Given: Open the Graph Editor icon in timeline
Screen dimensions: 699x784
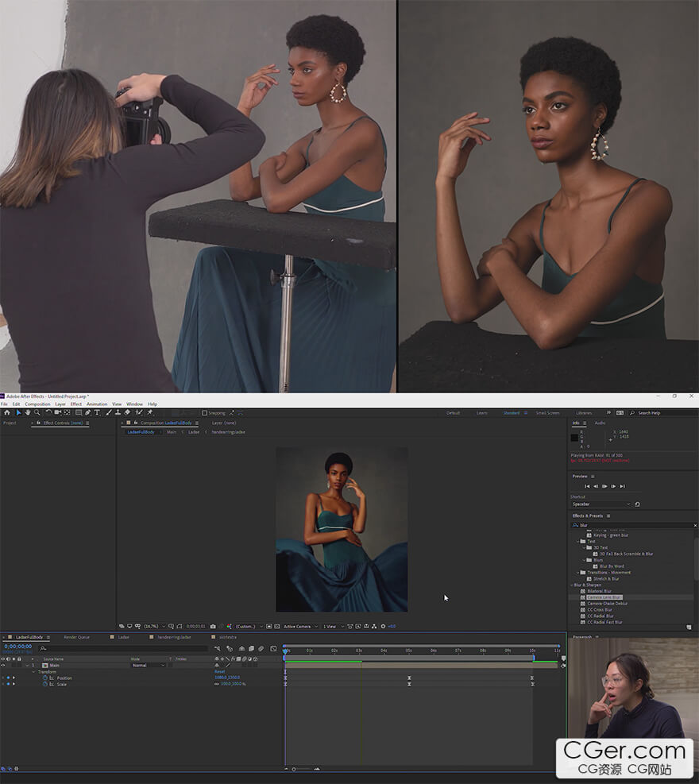Looking at the screenshot, I should 273,648.
